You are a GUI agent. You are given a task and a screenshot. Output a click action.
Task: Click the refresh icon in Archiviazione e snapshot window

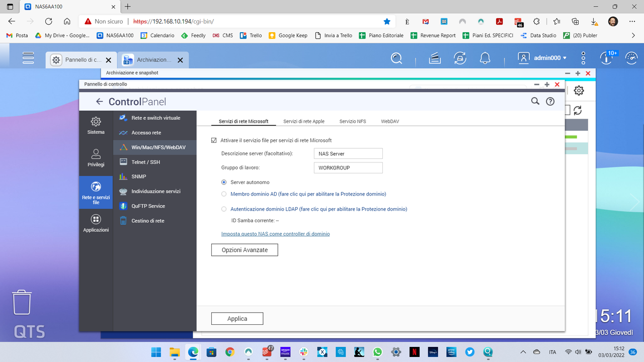tap(578, 110)
